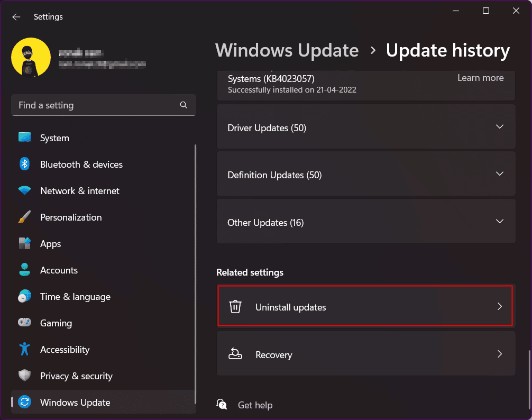
Task: Click the Recovery icon
Action: tap(235, 353)
